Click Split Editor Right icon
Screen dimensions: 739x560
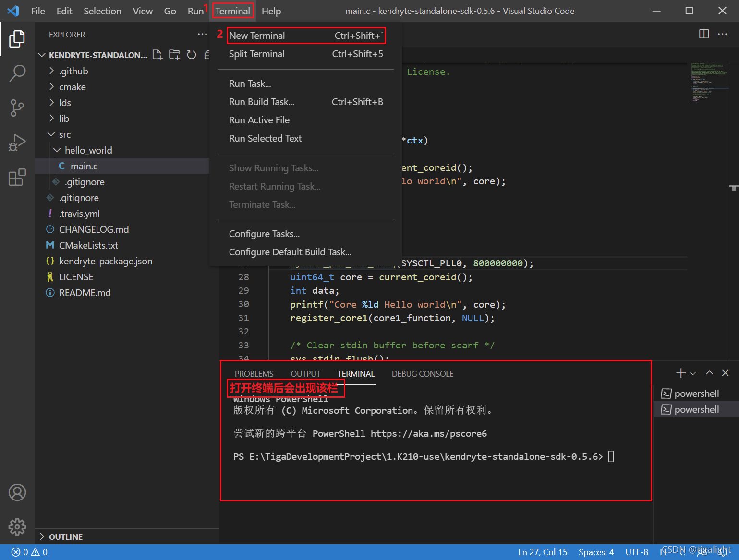coord(704,34)
